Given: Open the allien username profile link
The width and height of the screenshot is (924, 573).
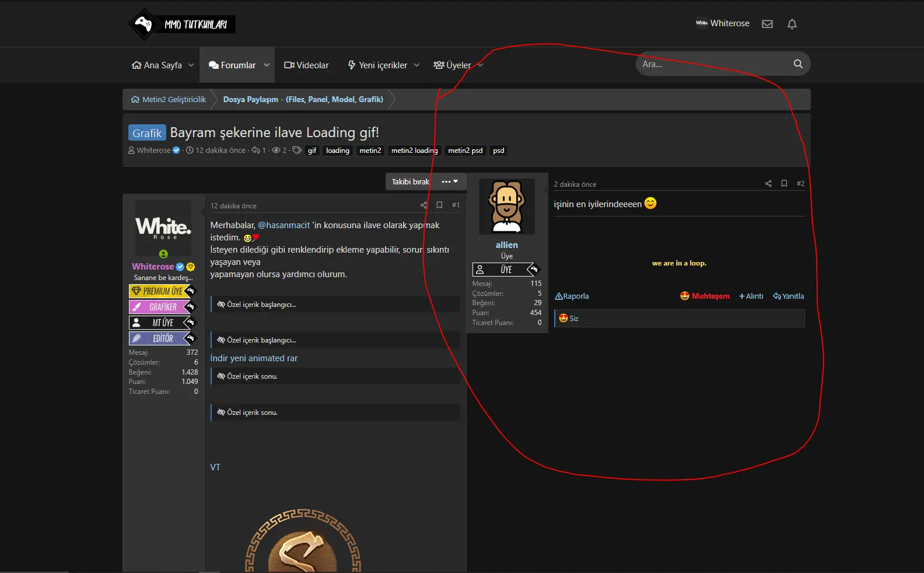Looking at the screenshot, I should (x=506, y=245).
